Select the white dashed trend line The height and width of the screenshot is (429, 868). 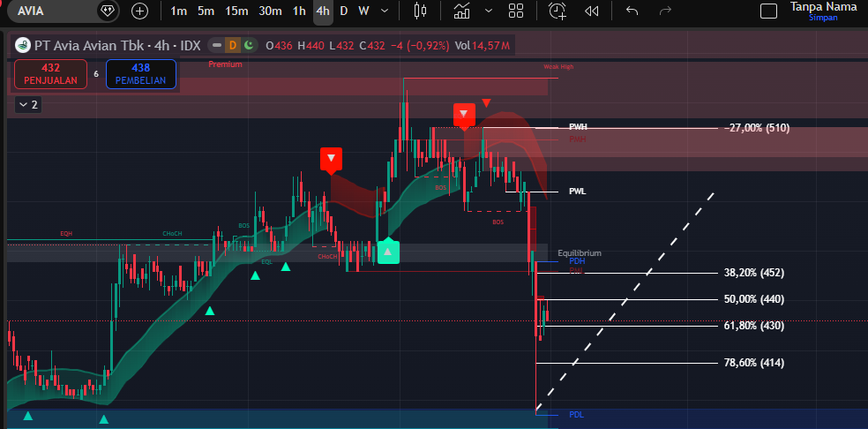(x=625, y=302)
